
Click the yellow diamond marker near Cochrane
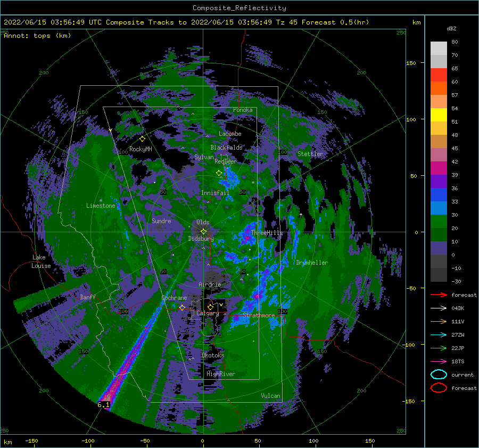pos(182,307)
